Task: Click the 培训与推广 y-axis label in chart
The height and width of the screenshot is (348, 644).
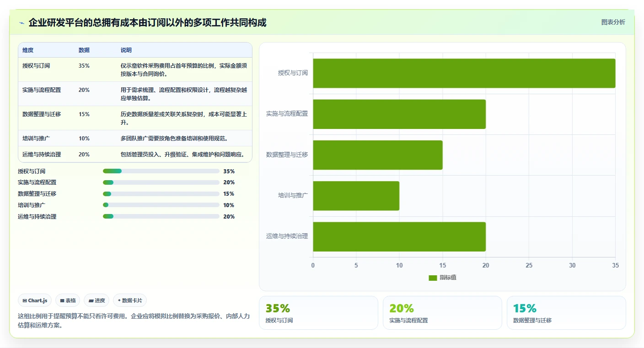Action: coord(293,195)
